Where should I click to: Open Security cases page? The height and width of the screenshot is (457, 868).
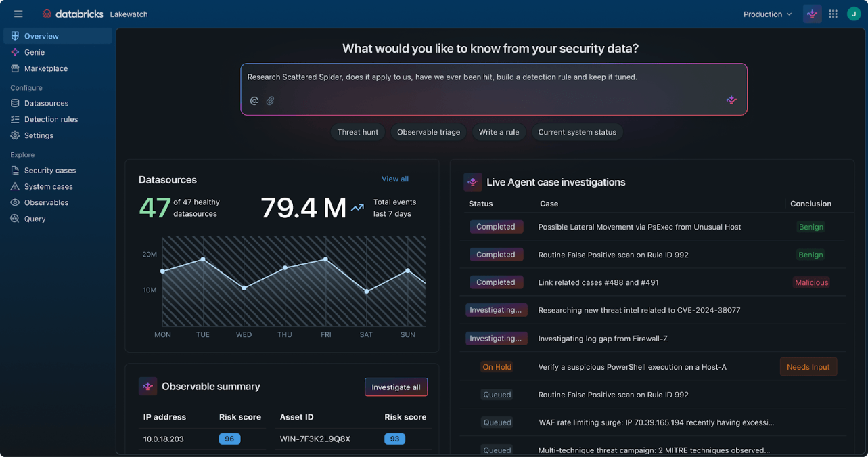coord(49,170)
